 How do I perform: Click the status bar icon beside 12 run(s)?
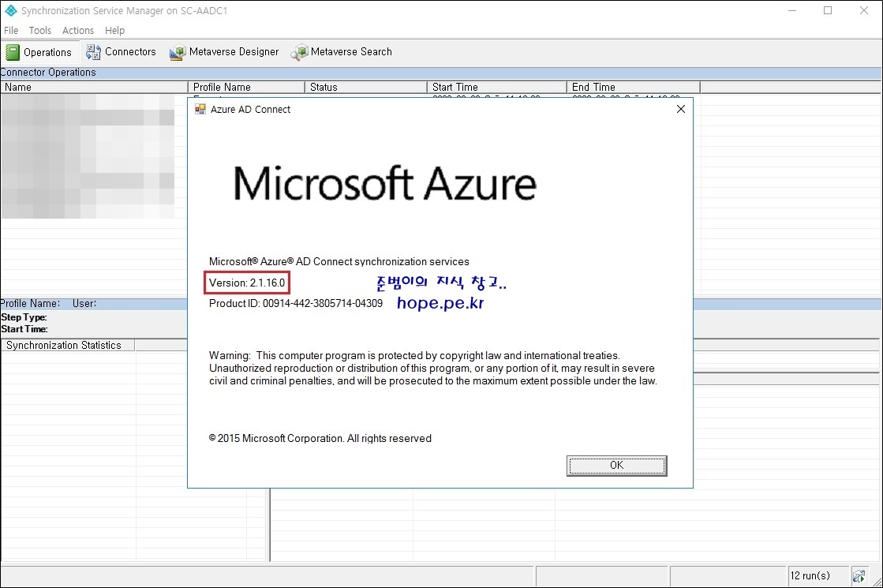pos(859,575)
